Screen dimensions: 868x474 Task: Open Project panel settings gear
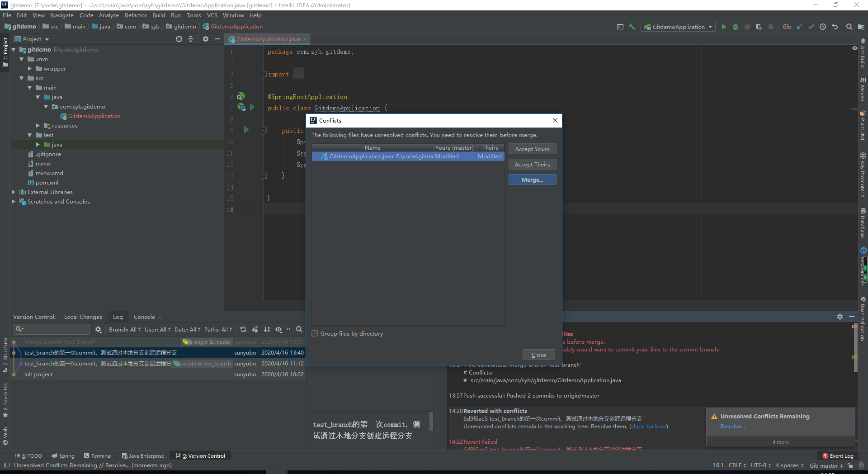(x=206, y=39)
